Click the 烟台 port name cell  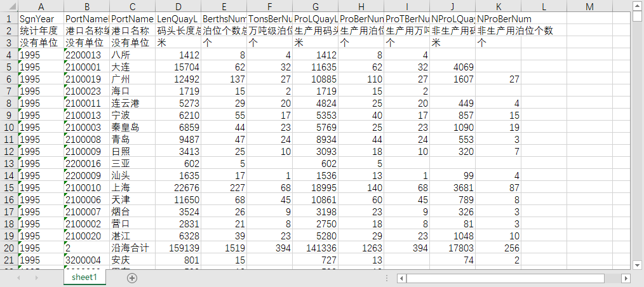click(133, 212)
